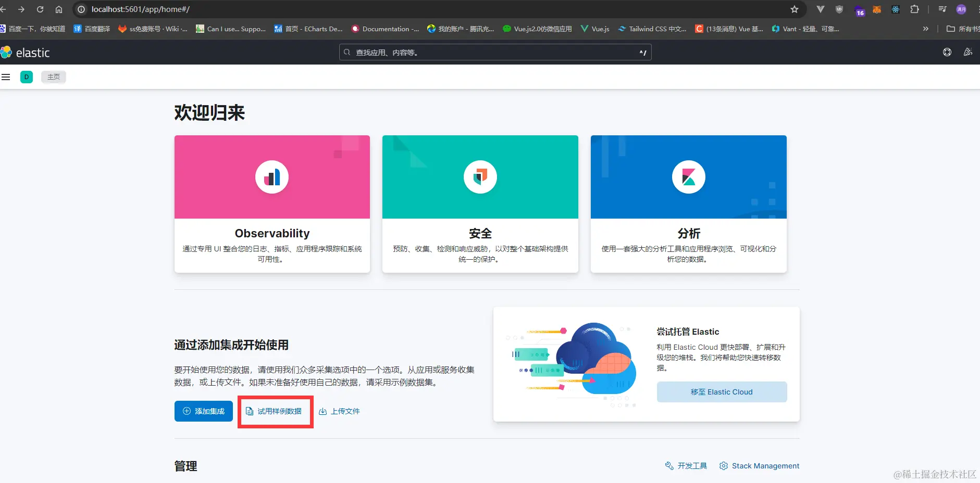Click the Security shield icon
This screenshot has height=483, width=980.
coord(480,177)
